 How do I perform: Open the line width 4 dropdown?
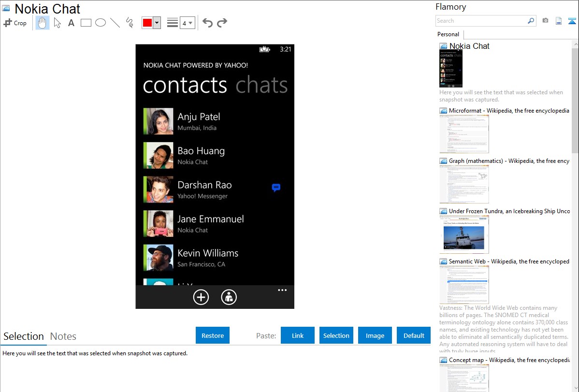click(187, 23)
